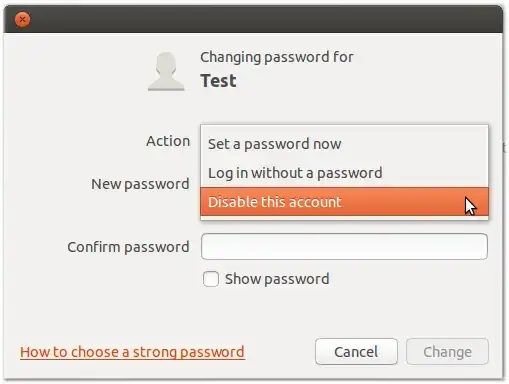Click the 'New password' field label

[140, 184]
